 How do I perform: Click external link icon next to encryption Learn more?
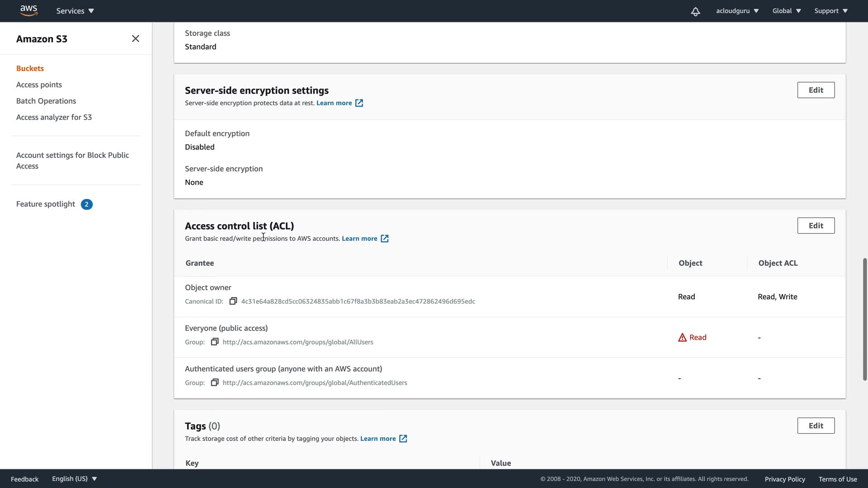[x=359, y=103]
